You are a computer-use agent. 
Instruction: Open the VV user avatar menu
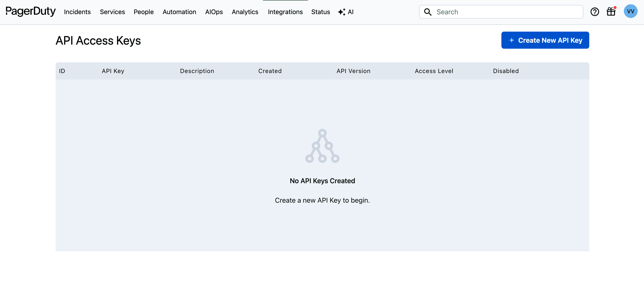[x=631, y=11]
